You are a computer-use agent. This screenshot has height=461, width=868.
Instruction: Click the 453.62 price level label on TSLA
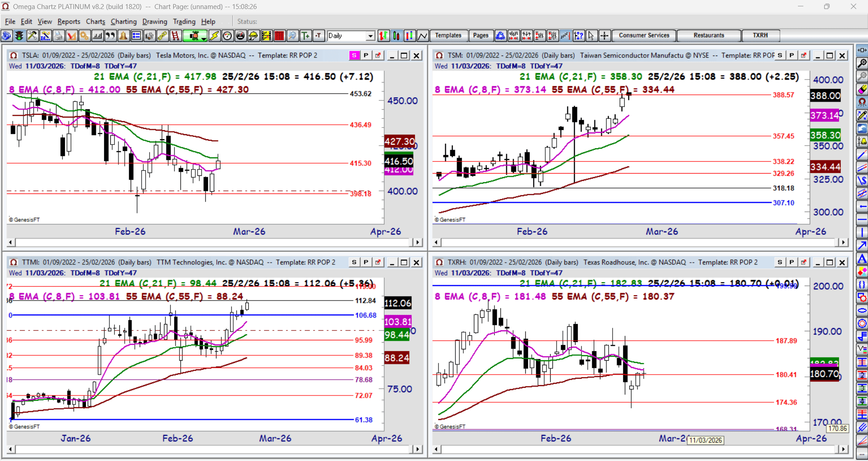click(x=360, y=94)
